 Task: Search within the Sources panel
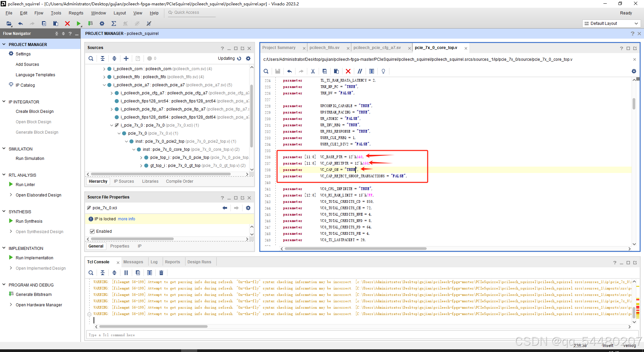coord(91,58)
